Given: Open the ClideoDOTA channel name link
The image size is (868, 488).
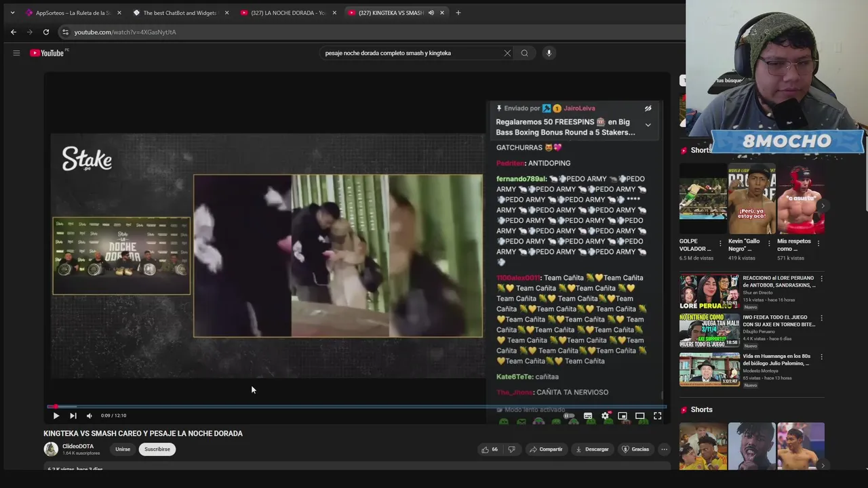Looking at the screenshot, I should click(x=78, y=447).
